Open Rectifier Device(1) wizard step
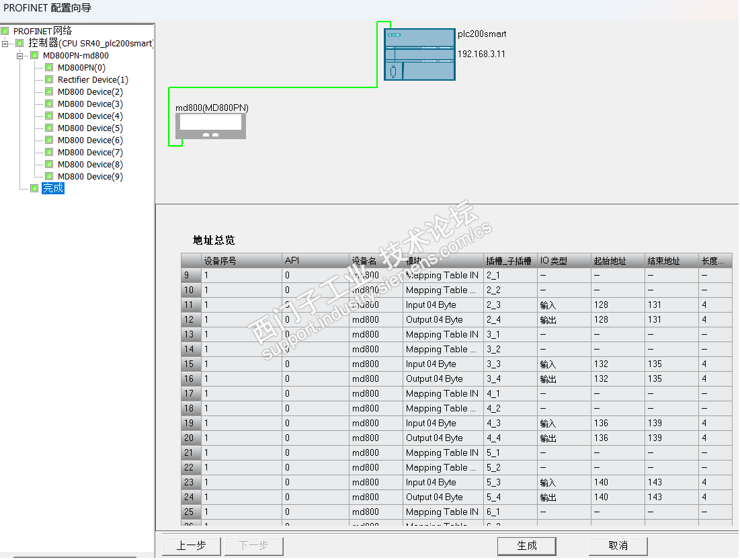Image resolution: width=740 pixels, height=560 pixels. click(93, 80)
